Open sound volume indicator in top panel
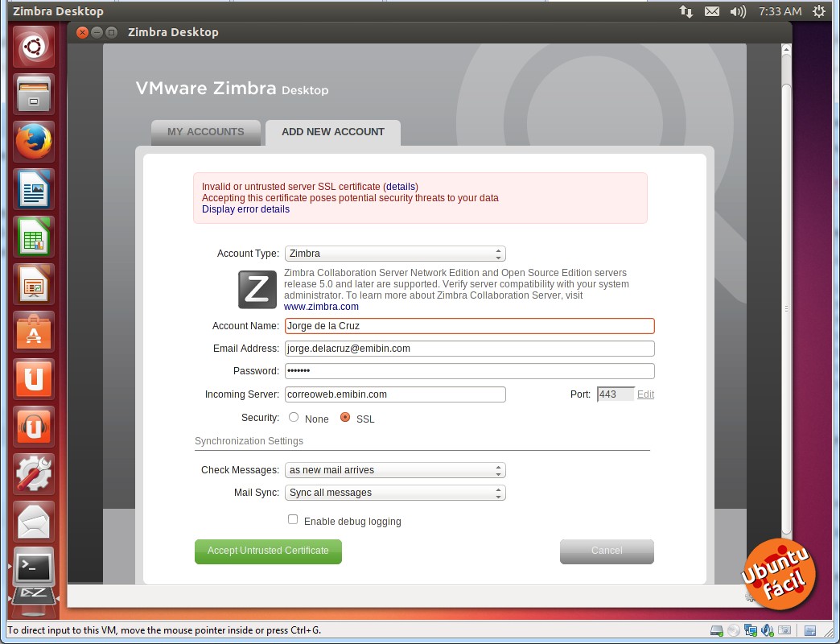Viewport: 840px width, 644px height. click(x=738, y=11)
